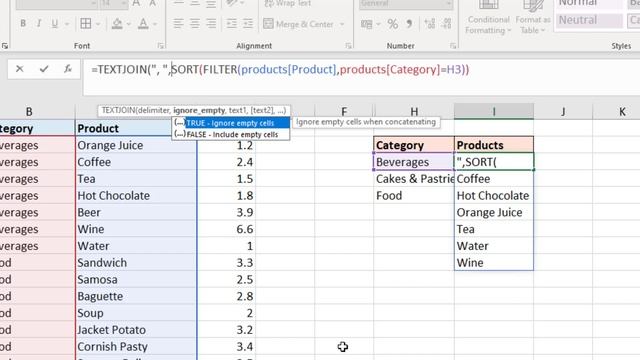Apply Comma Style
Image resolution: width=640 pixels, height=360 pixels.
[x=409, y=24]
